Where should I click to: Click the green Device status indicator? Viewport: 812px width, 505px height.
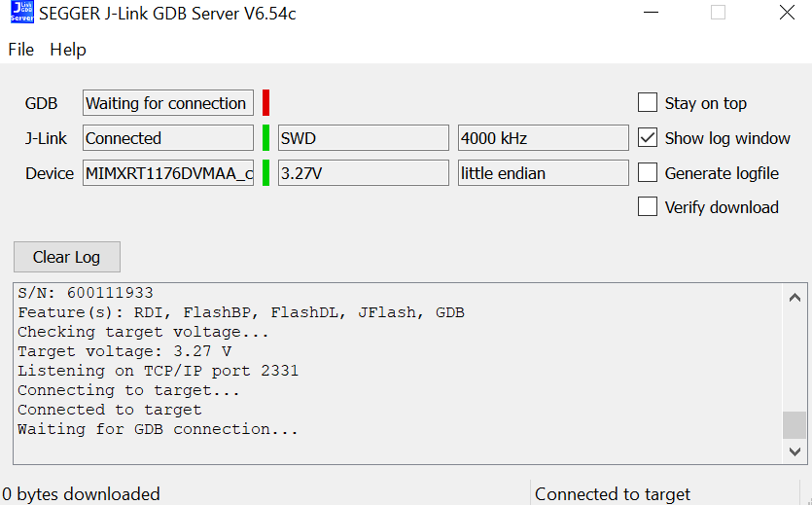[x=265, y=173]
